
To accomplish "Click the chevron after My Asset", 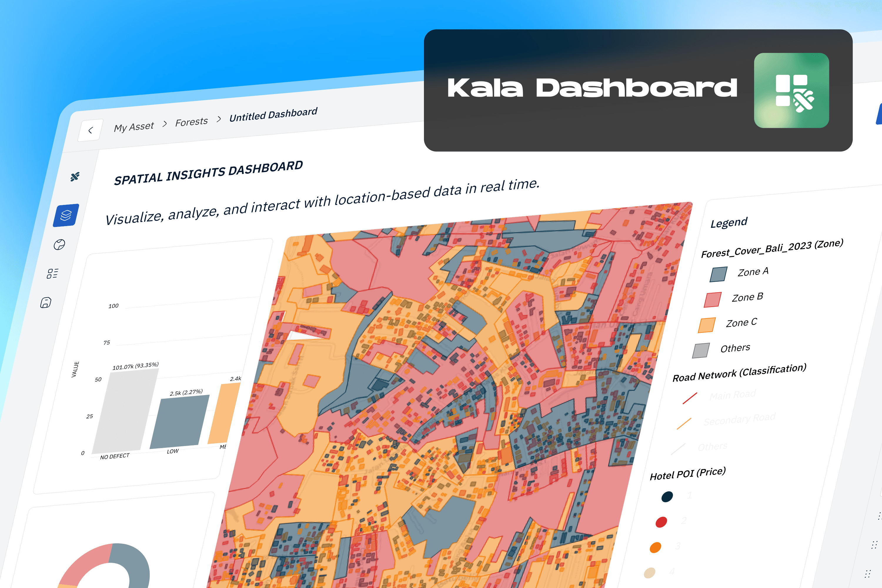I will 165,124.
